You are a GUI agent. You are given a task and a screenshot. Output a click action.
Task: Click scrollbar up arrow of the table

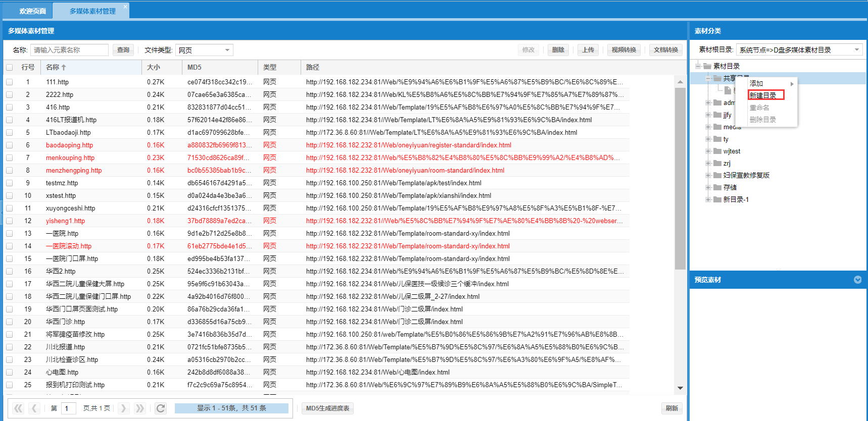pyautogui.click(x=680, y=81)
